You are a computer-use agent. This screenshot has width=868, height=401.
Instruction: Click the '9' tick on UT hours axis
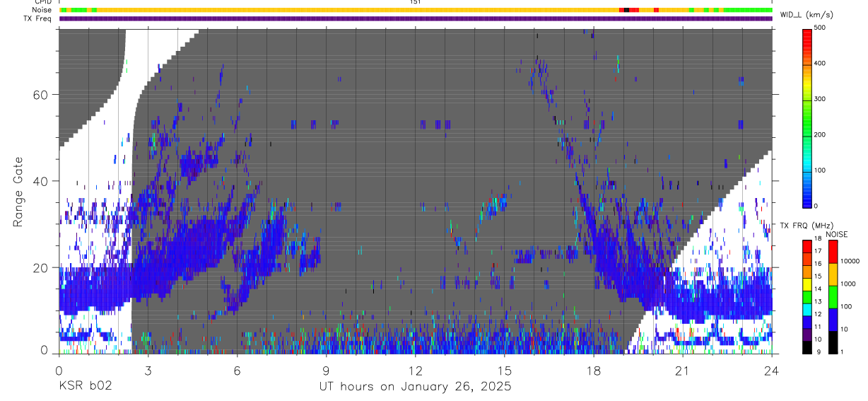click(x=326, y=370)
